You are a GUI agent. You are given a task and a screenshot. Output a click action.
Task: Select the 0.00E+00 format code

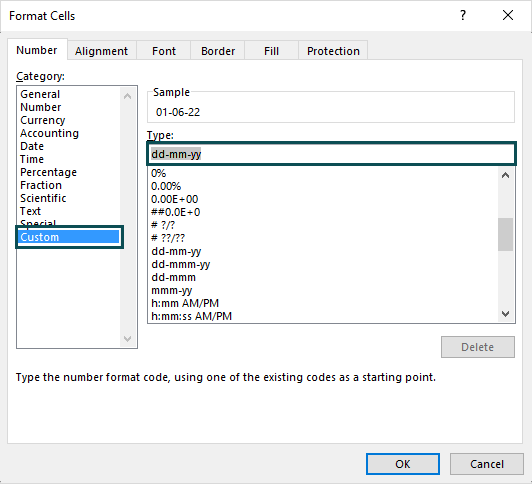pyautogui.click(x=324, y=199)
